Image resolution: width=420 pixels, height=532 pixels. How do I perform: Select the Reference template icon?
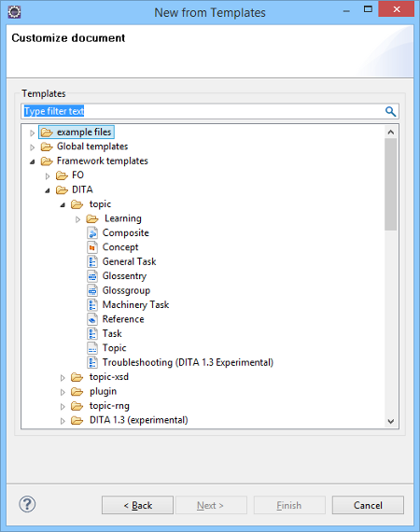(x=92, y=319)
